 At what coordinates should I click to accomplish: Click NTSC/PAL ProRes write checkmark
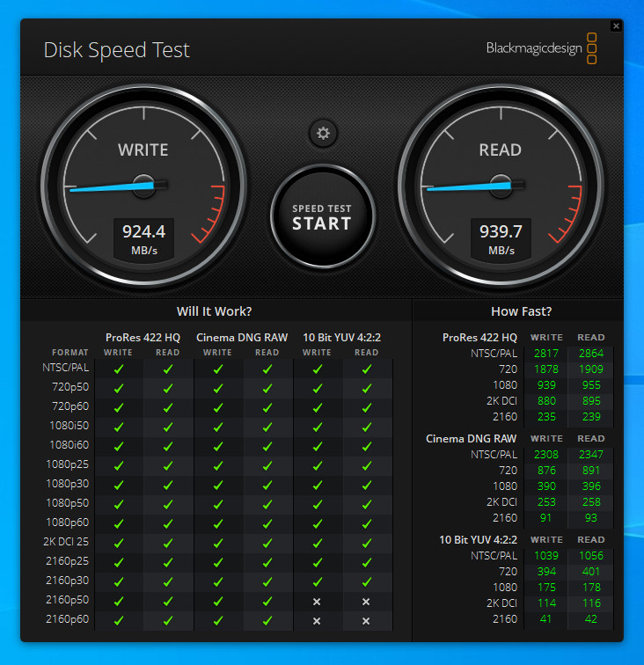pos(119,369)
